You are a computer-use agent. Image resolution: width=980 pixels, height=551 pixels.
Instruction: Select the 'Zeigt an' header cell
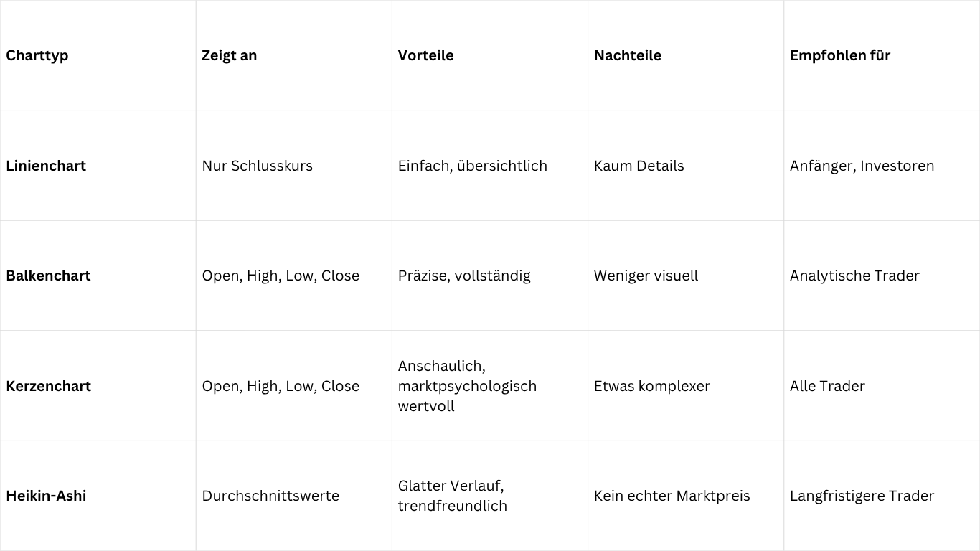pyautogui.click(x=230, y=55)
